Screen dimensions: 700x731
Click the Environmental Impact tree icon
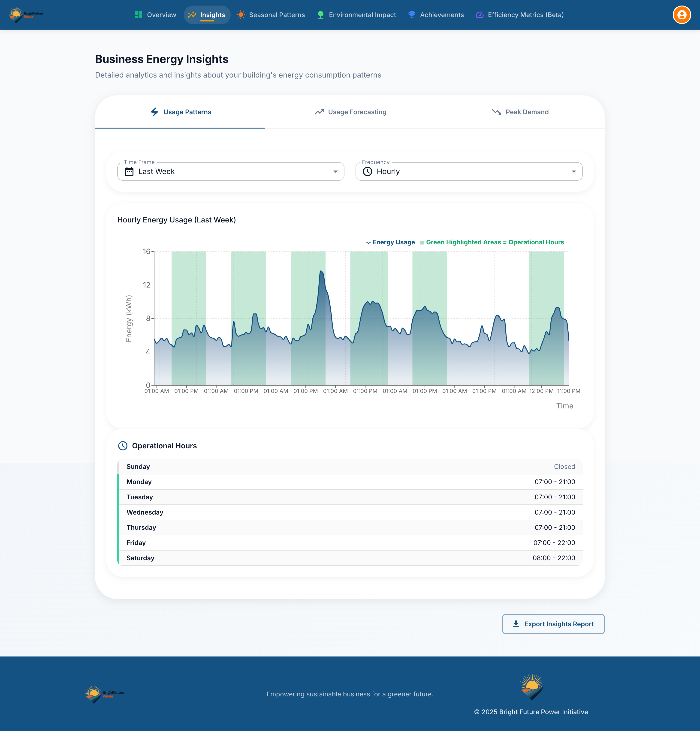(320, 15)
